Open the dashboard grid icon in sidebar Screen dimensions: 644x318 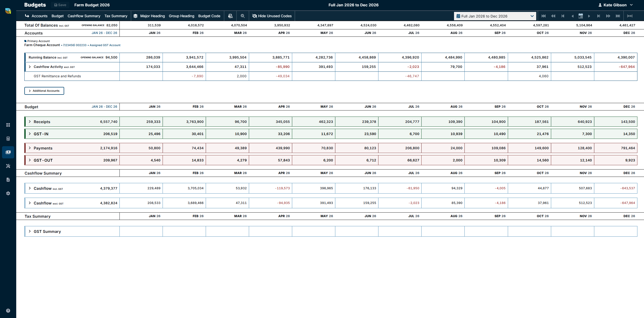[8, 125]
